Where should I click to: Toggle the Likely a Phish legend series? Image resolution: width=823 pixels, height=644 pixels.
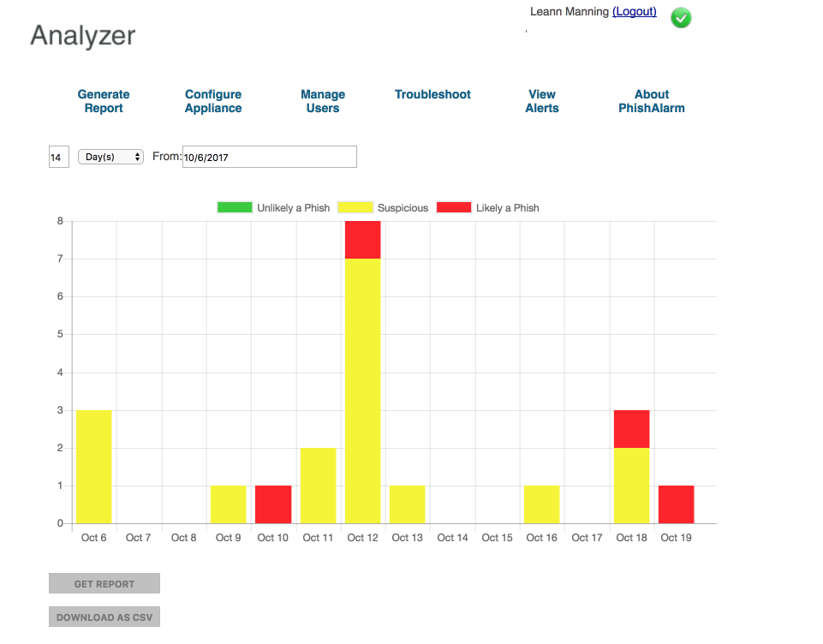click(488, 208)
